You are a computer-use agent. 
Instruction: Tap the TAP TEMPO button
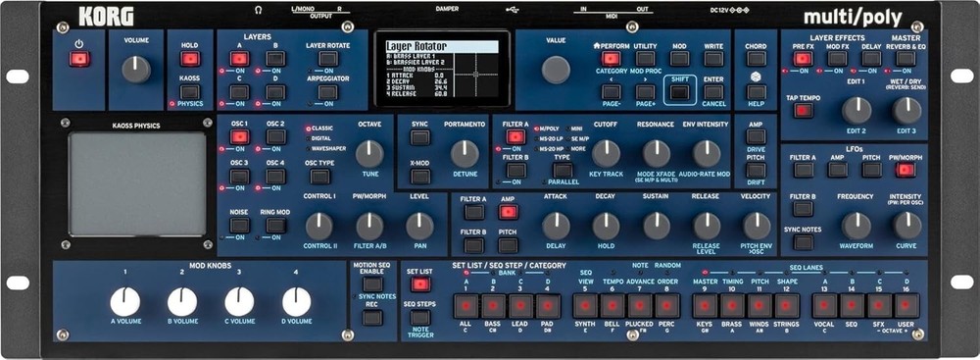tap(804, 111)
